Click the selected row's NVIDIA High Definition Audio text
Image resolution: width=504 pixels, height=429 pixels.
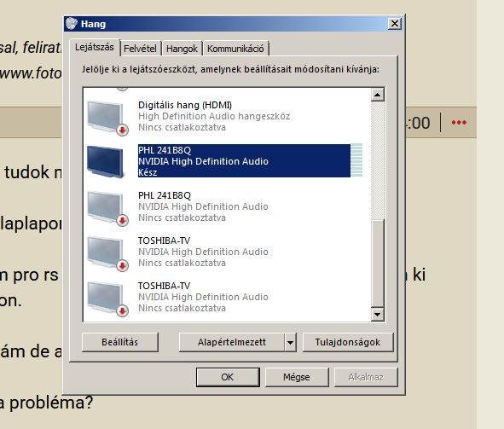coord(203,161)
